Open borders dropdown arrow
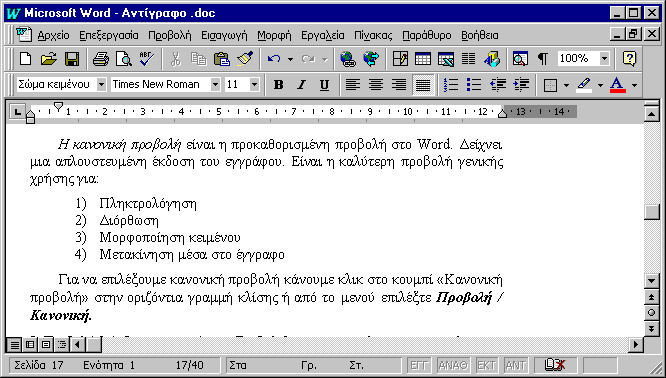The height and width of the screenshot is (378, 666). (x=566, y=85)
